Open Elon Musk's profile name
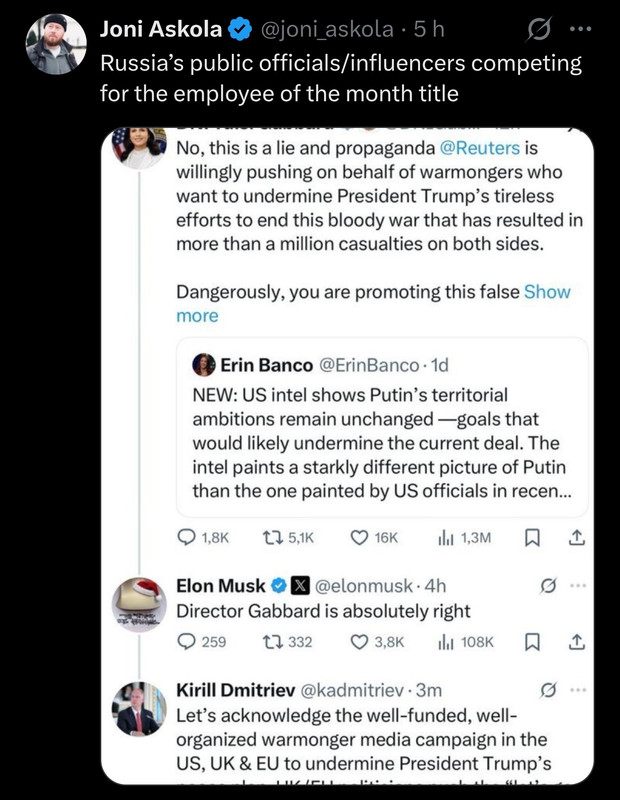 (x=221, y=586)
